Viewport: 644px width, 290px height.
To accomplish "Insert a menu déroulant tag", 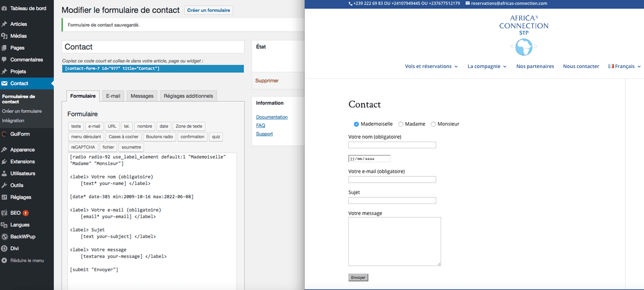I will [x=86, y=137].
